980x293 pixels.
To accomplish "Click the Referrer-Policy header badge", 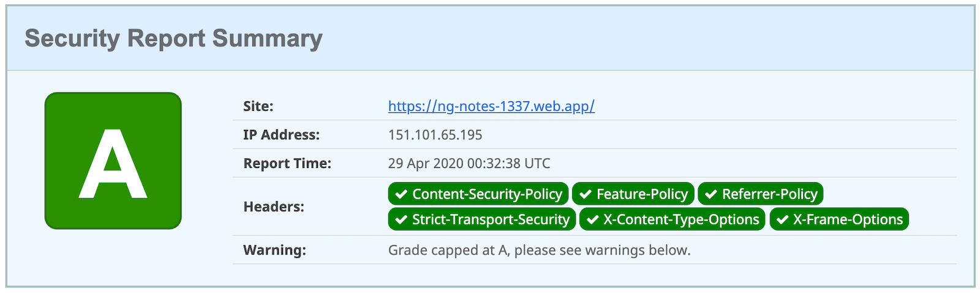I will point(761,194).
